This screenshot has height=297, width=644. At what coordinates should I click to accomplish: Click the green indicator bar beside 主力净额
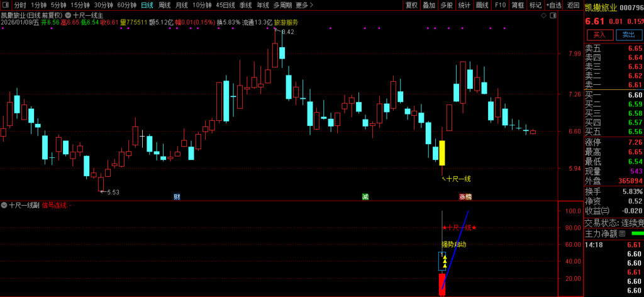pos(637,234)
